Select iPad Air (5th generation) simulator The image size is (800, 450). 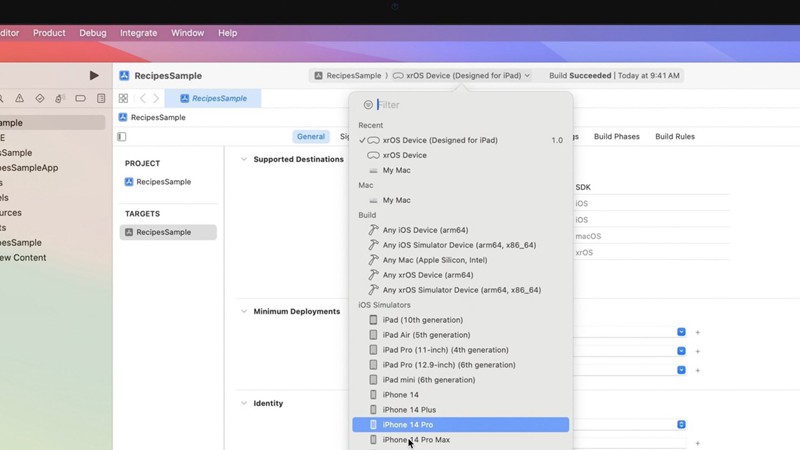[461, 335]
